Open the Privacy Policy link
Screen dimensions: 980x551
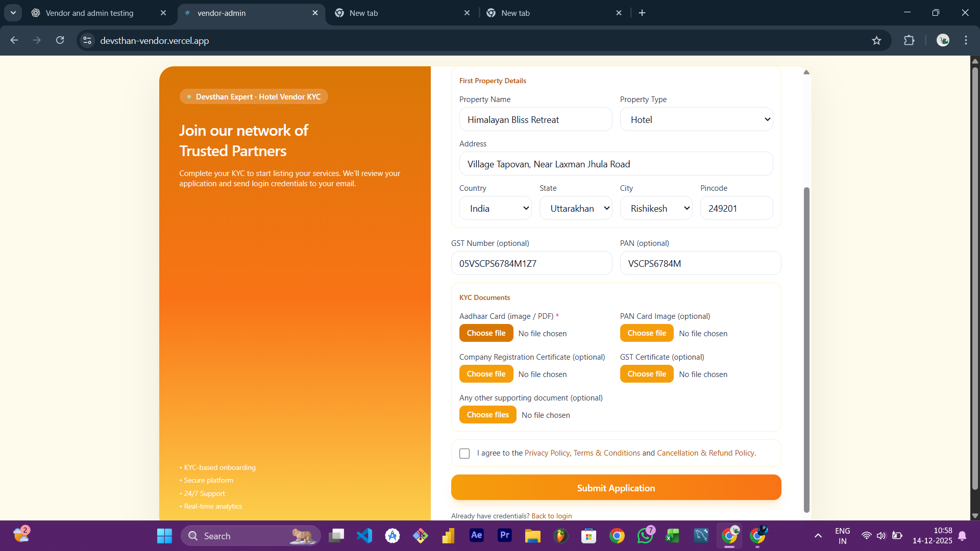[547, 453]
